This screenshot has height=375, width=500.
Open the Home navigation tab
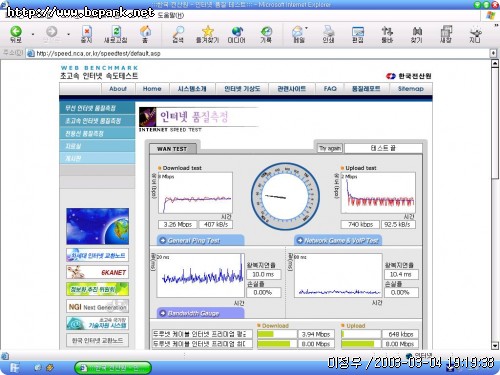(x=152, y=89)
